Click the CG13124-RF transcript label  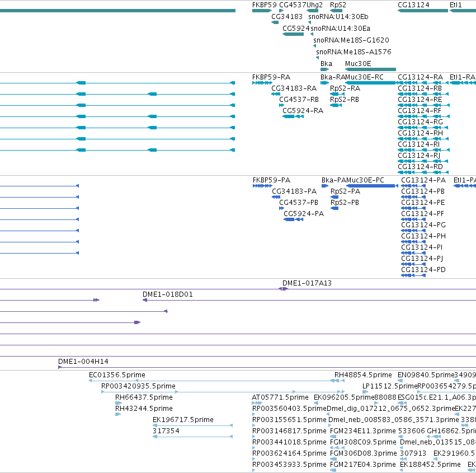tap(420, 111)
